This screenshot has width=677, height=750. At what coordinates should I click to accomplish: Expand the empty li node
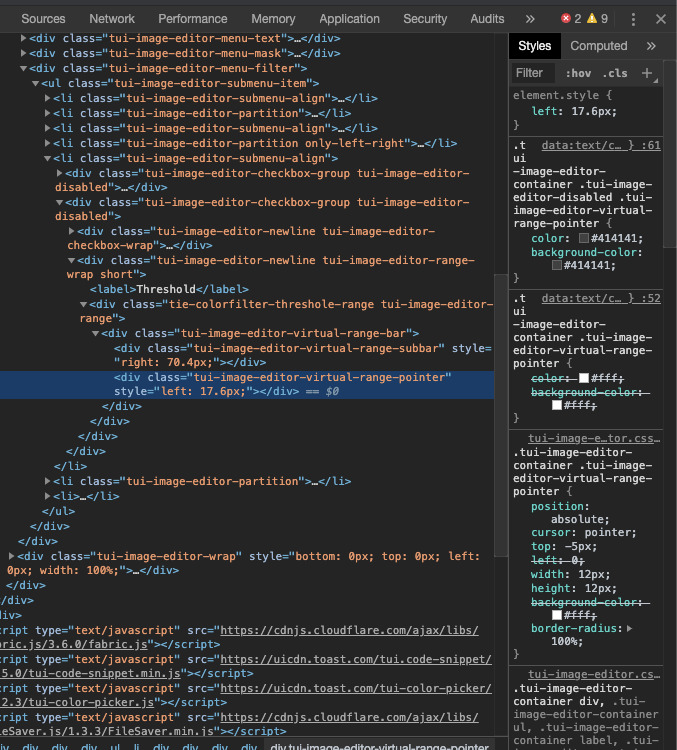pos(47,496)
